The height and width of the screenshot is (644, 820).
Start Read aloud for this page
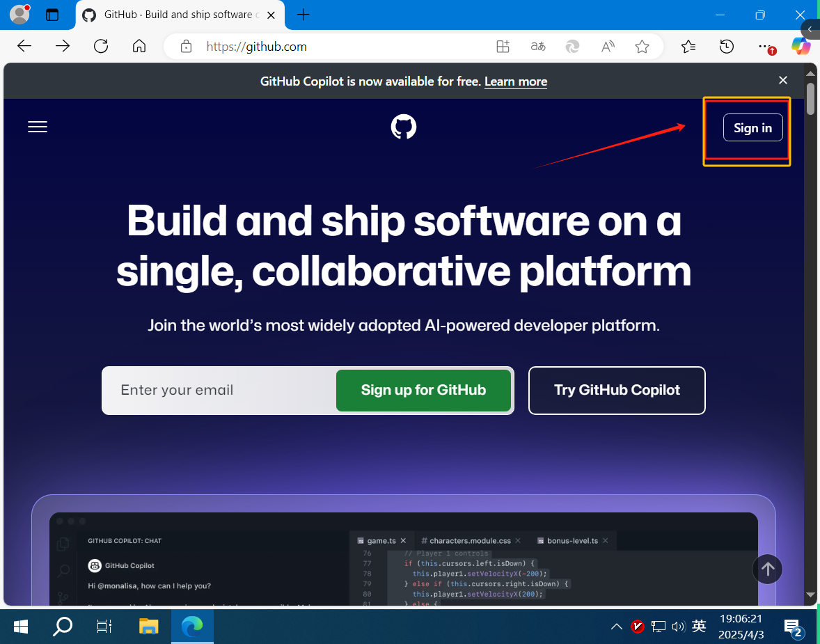608,47
